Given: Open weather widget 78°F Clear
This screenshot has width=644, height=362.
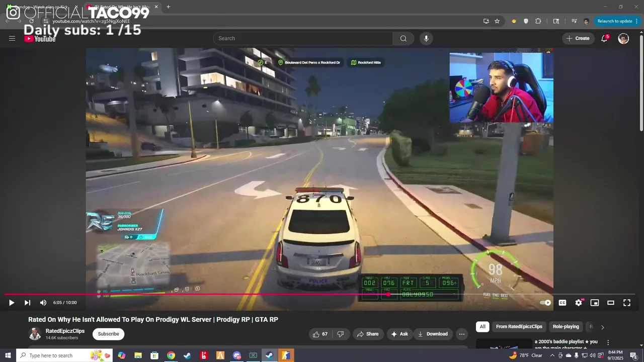Looking at the screenshot, I should pyautogui.click(x=526, y=355).
